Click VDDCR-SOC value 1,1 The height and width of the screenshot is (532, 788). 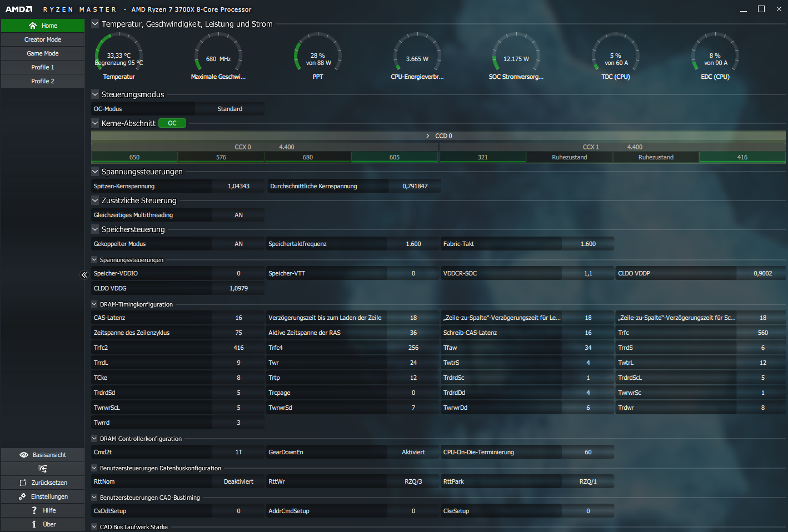click(588, 273)
